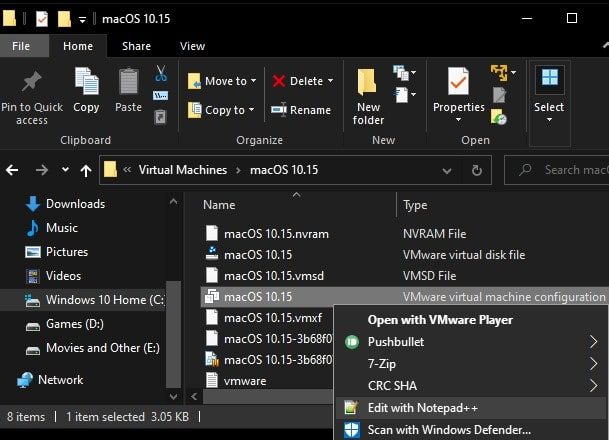Screen dimensions: 609x440
Task: Click the Copy path icon
Action: pyautogui.click(x=160, y=95)
